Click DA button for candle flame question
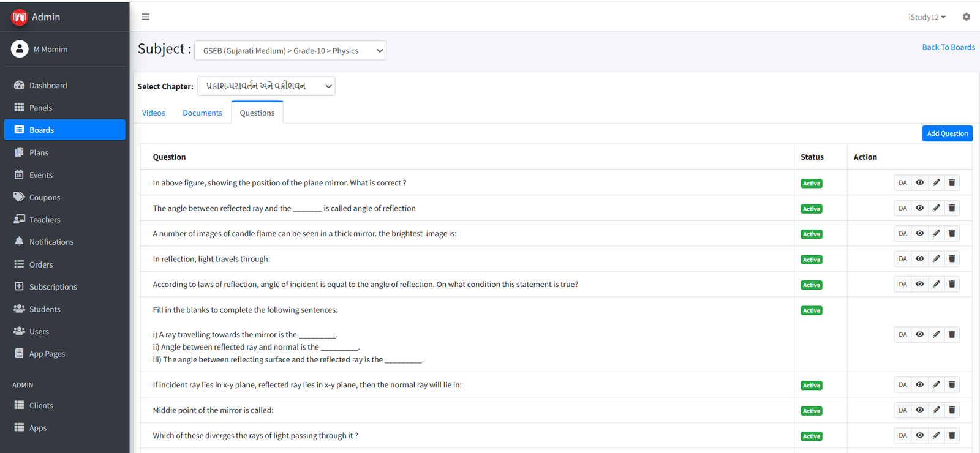 pos(902,233)
